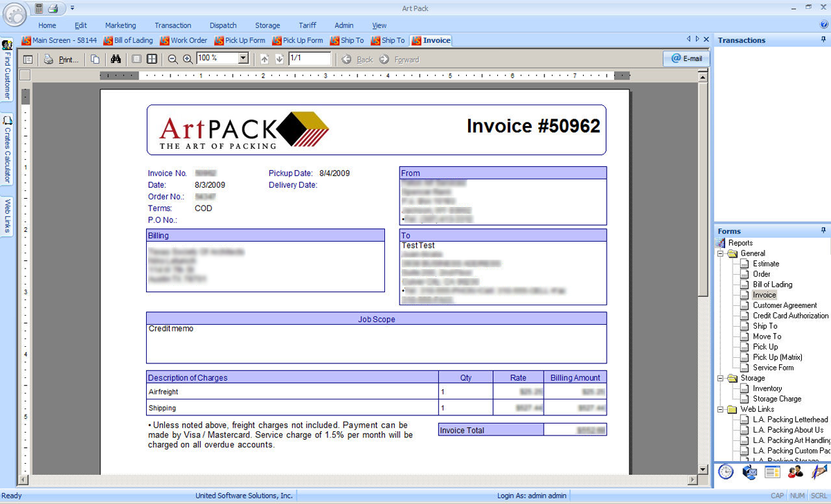This screenshot has height=504, width=831.
Task: Open the Transaction menu
Action: click(173, 26)
